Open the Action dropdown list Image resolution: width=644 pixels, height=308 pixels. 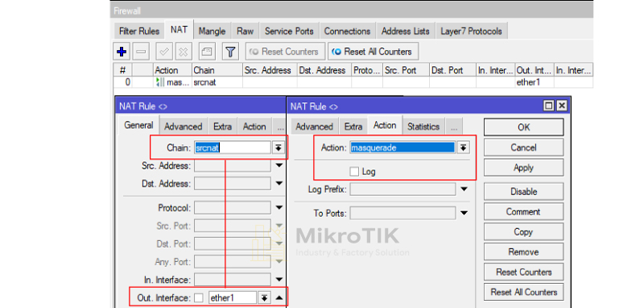pyautogui.click(x=464, y=148)
